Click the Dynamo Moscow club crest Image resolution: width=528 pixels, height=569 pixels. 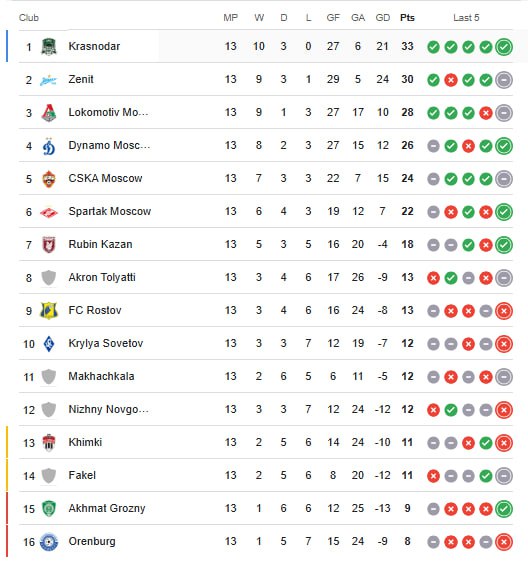[49, 146]
